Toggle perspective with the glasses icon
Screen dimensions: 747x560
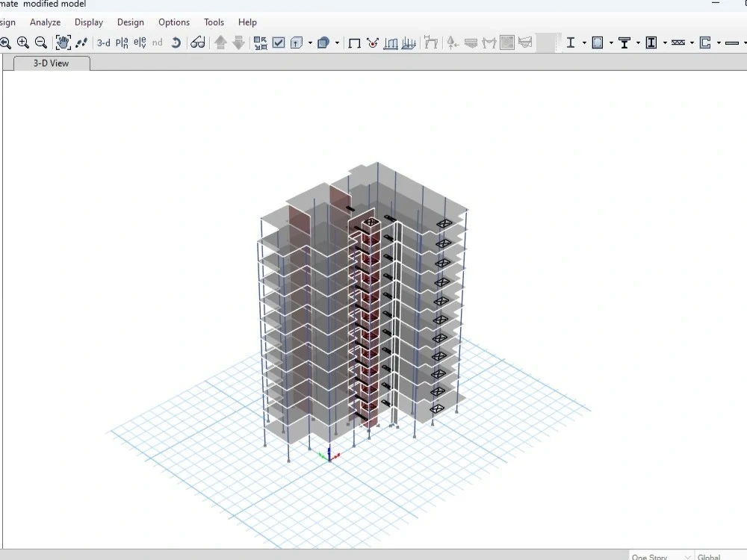[198, 43]
